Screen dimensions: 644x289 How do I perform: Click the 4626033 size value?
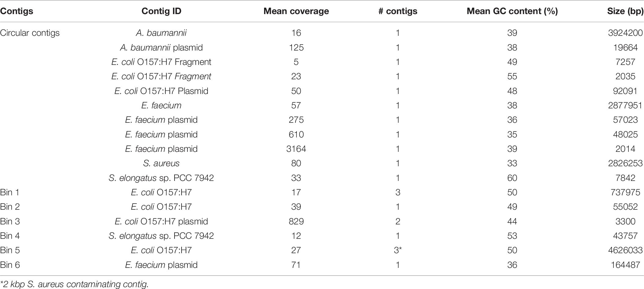click(625, 250)
